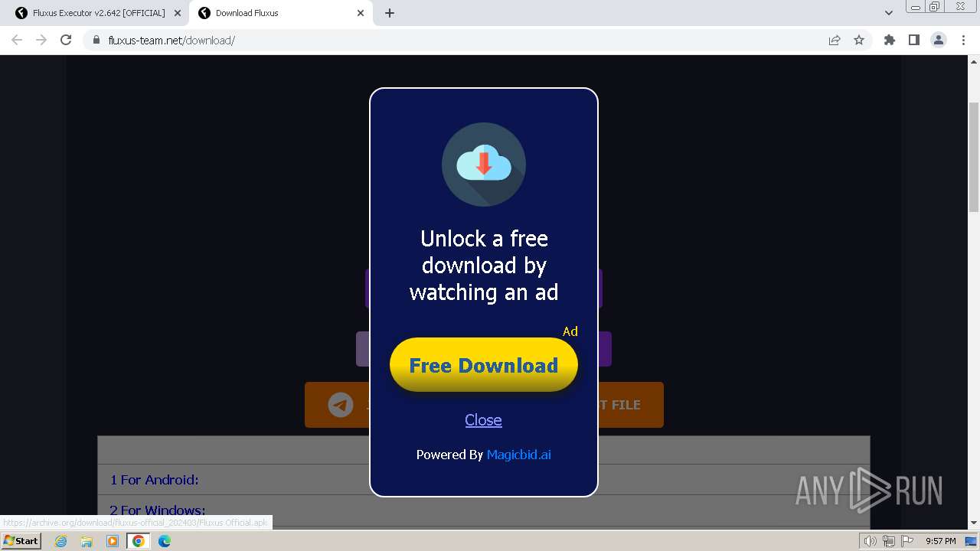This screenshot has height=551, width=980.
Task: Click the volume speaker tray icon
Action: (x=871, y=541)
